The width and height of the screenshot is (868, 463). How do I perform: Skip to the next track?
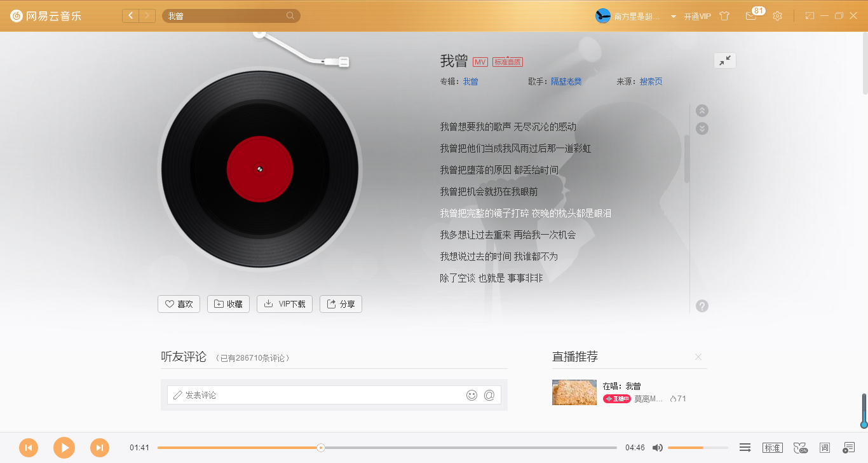(100, 448)
